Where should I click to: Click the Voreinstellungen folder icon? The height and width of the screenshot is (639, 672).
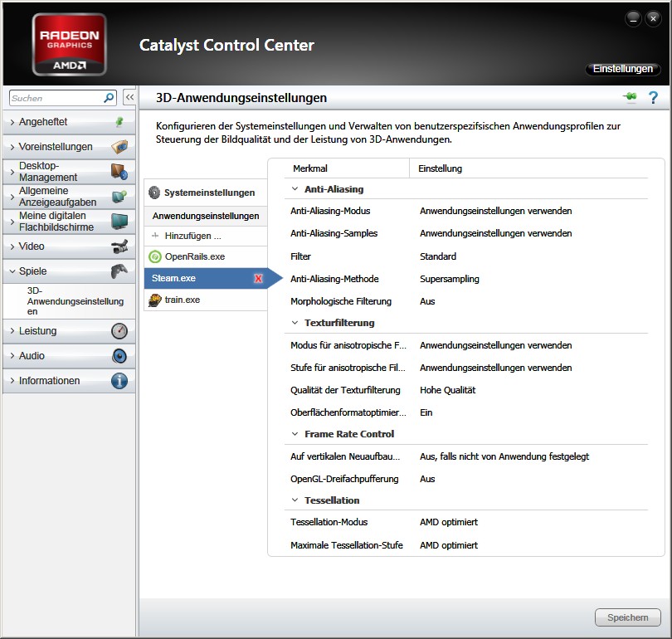coord(119,147)
